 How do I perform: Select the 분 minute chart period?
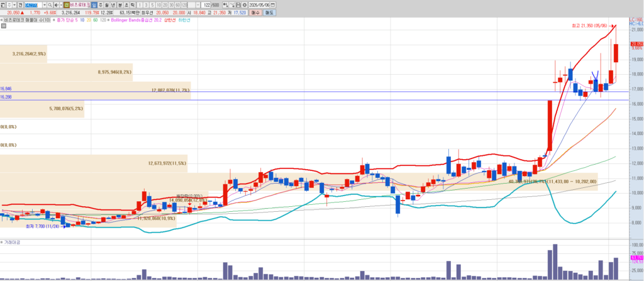point(120,5)
